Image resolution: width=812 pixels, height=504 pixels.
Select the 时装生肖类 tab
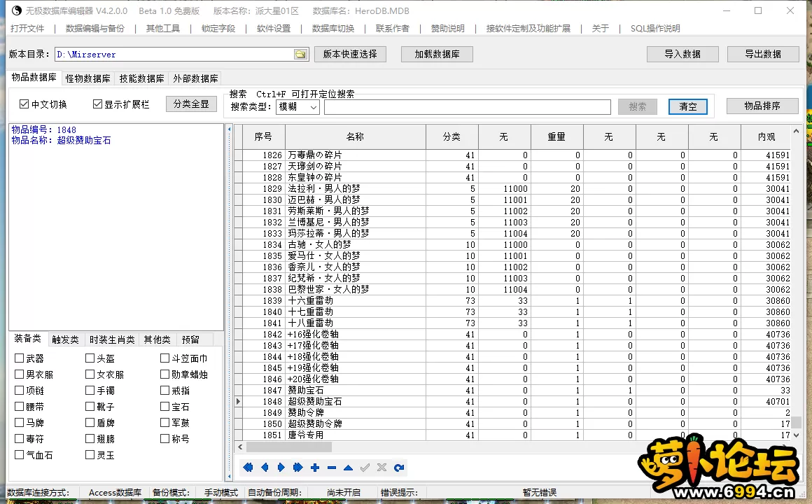(112, 339)
